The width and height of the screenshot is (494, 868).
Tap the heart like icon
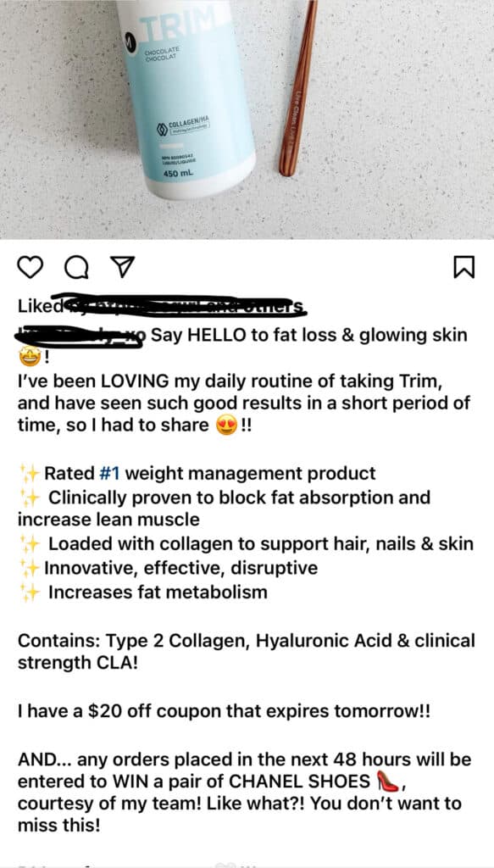point(31,268)
